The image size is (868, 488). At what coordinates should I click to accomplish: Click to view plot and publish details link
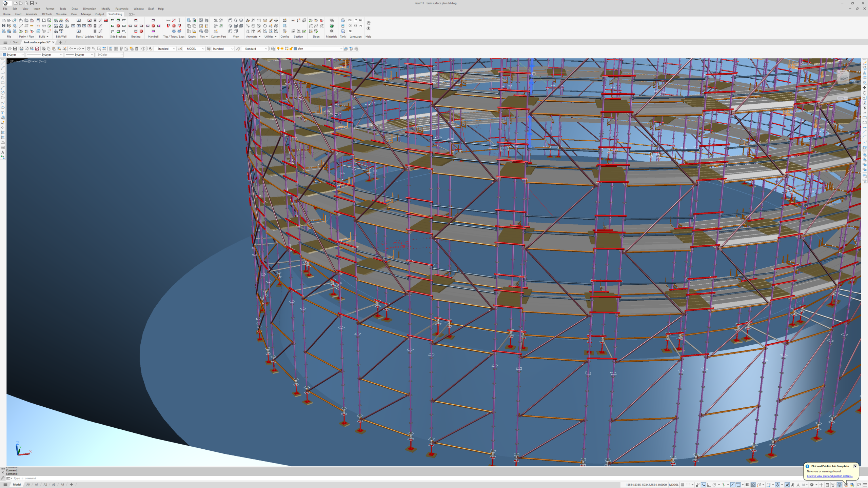pyautogui.click(x=829, y=476)
